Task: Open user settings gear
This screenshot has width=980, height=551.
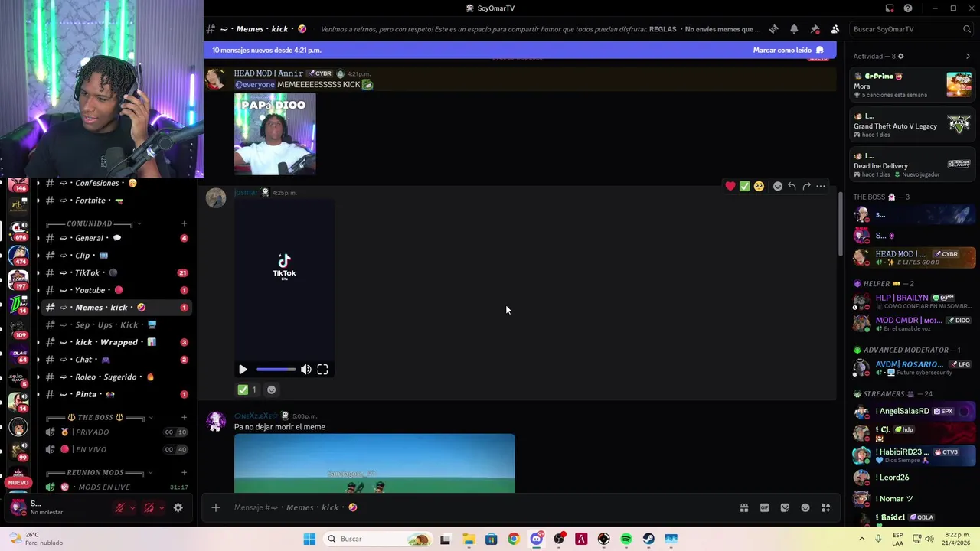Action: (178, 507)
